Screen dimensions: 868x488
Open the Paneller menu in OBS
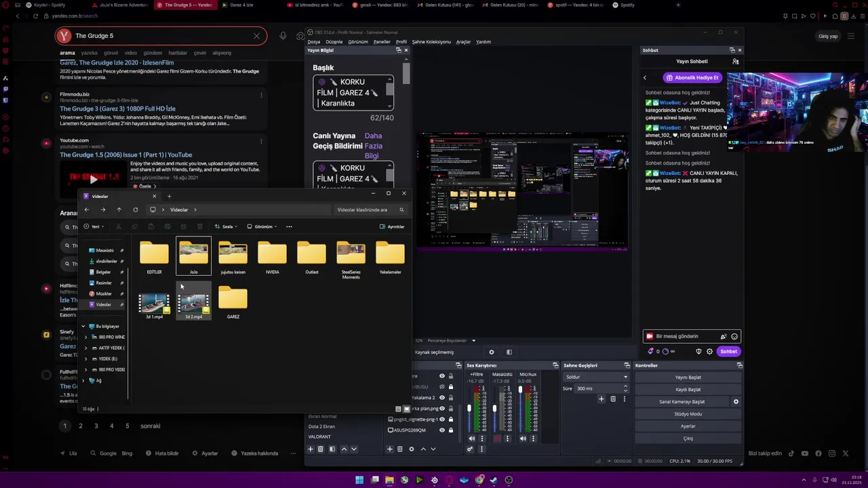pos(382,41)
